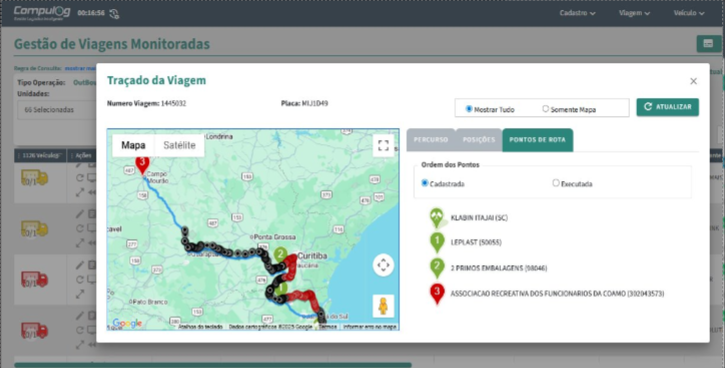Click the session timer history icon
This screenshot has width=725, height=368.
[114, 14]
